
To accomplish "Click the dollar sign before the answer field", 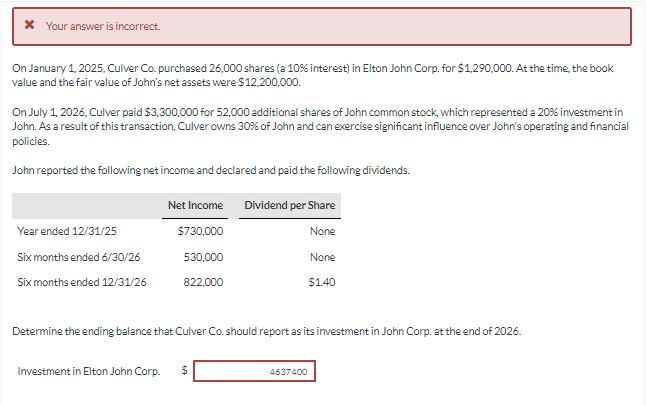I will pos(185,370).
